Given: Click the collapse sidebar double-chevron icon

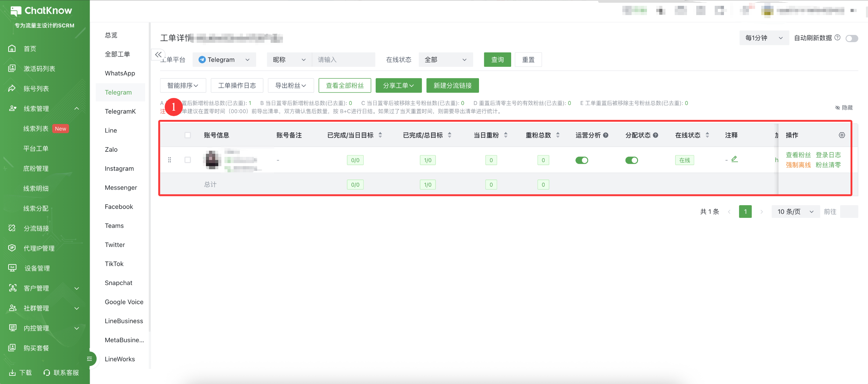Looking at the screenshot, I should click(158, 54).
